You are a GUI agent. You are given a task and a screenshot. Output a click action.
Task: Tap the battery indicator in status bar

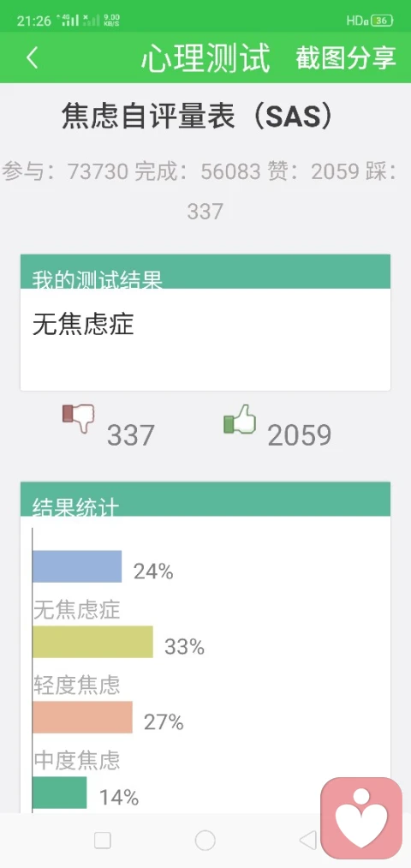[x=382, y=21]
